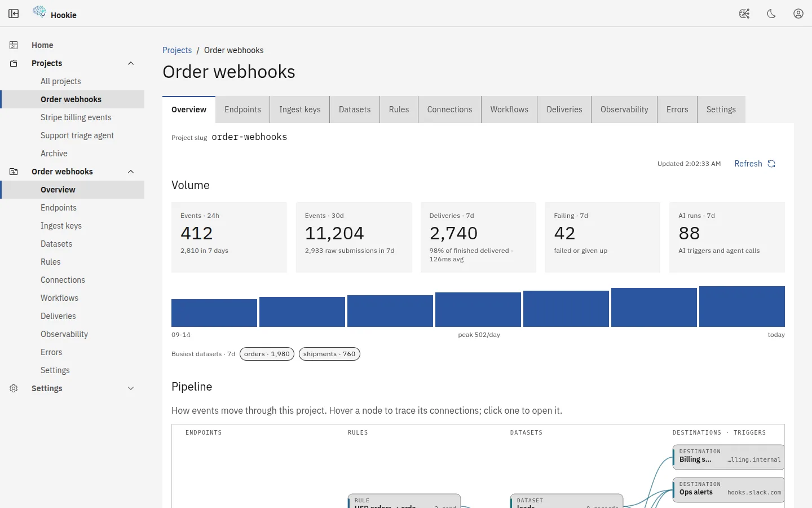This screenshot has width=812, height=508.
Task: Open the Billing destination node
Action: [729, 457]
